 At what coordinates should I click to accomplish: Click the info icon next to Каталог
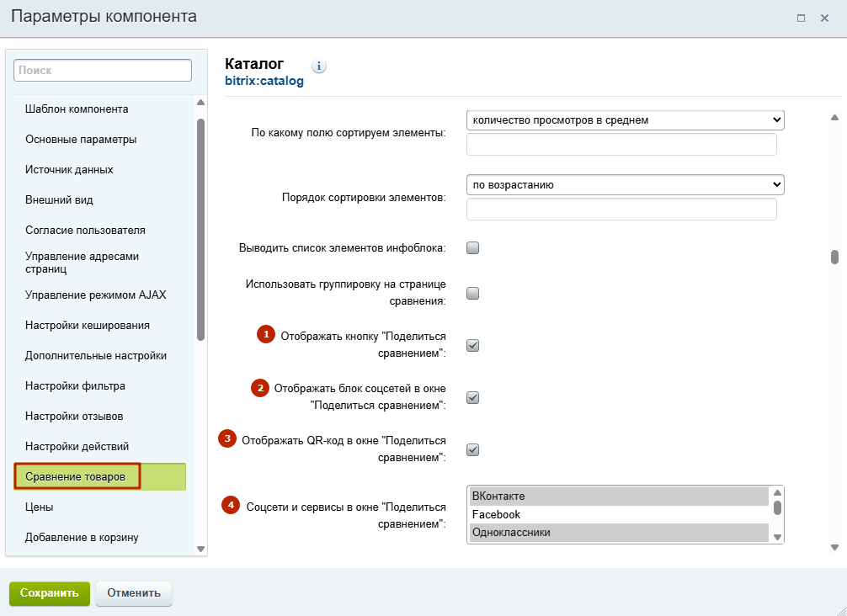pyautogui.click(x=319, y=66)
